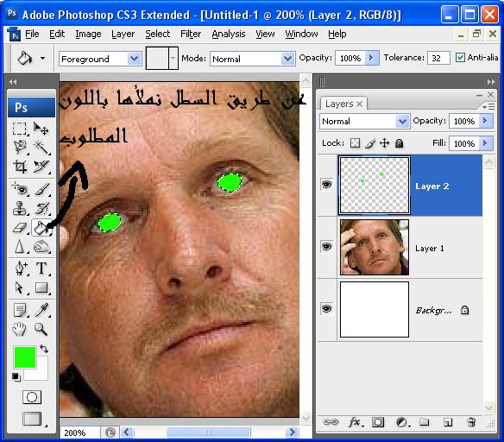Hide Layer 2 with its eye icon

pyautogui.click(x=326, y=185)
